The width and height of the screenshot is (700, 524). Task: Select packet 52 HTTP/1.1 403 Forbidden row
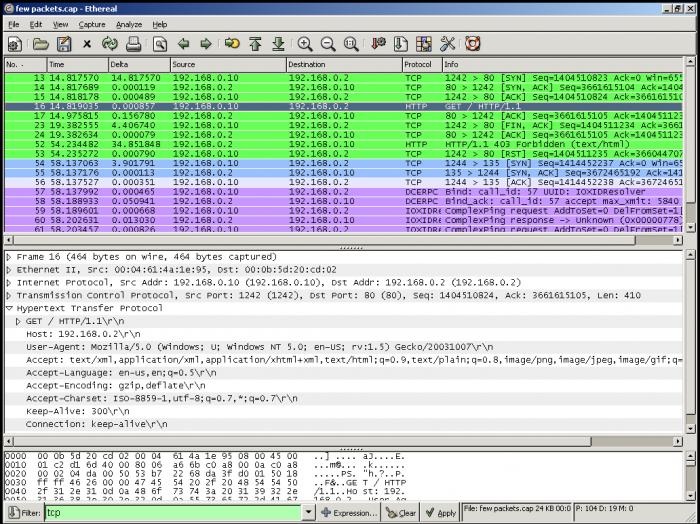343,144
